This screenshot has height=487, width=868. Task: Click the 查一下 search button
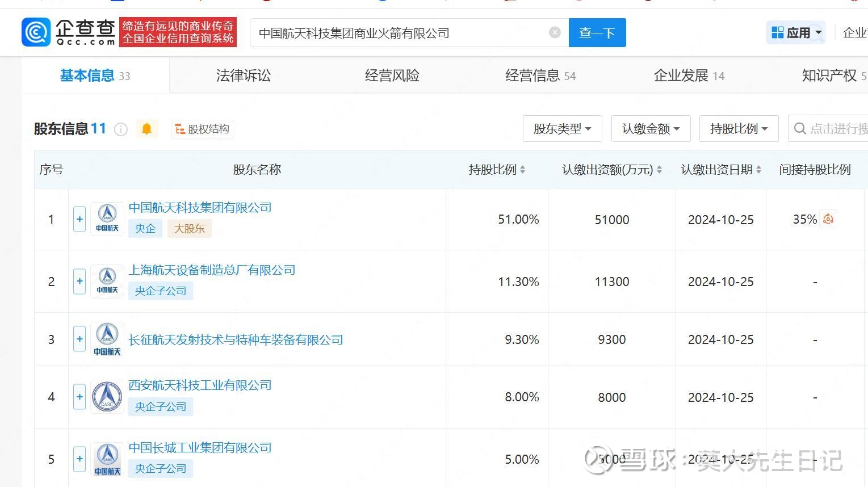(x=597, y=33)
